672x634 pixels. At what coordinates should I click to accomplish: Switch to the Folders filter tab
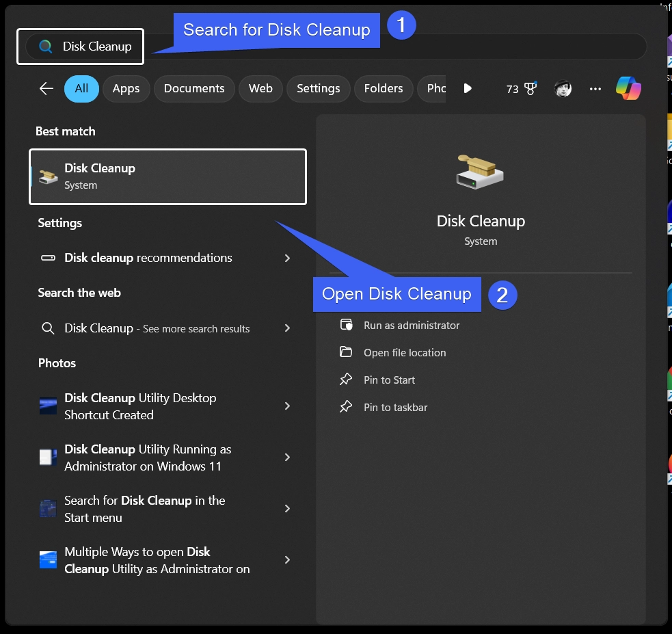(x=384, y=89)
